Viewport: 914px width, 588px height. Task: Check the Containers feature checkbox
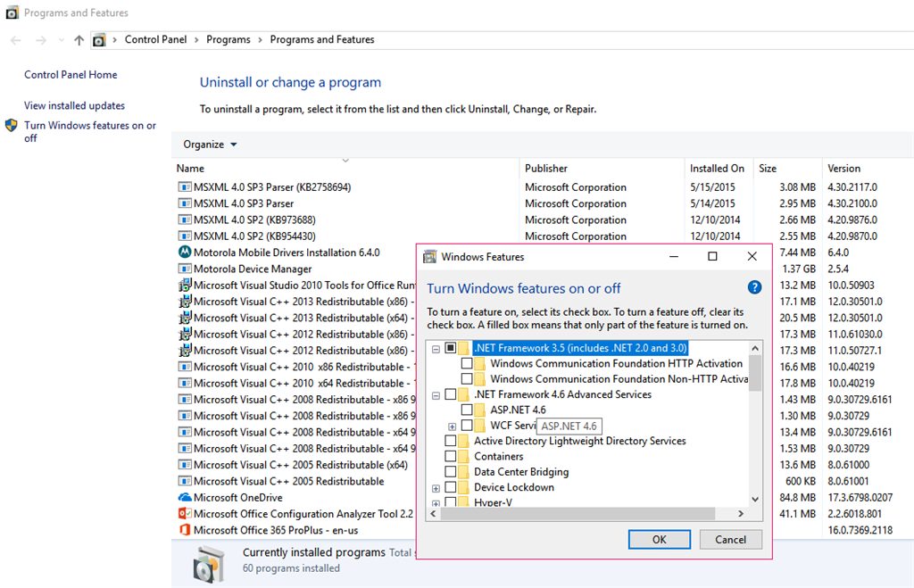pos(450,456)
